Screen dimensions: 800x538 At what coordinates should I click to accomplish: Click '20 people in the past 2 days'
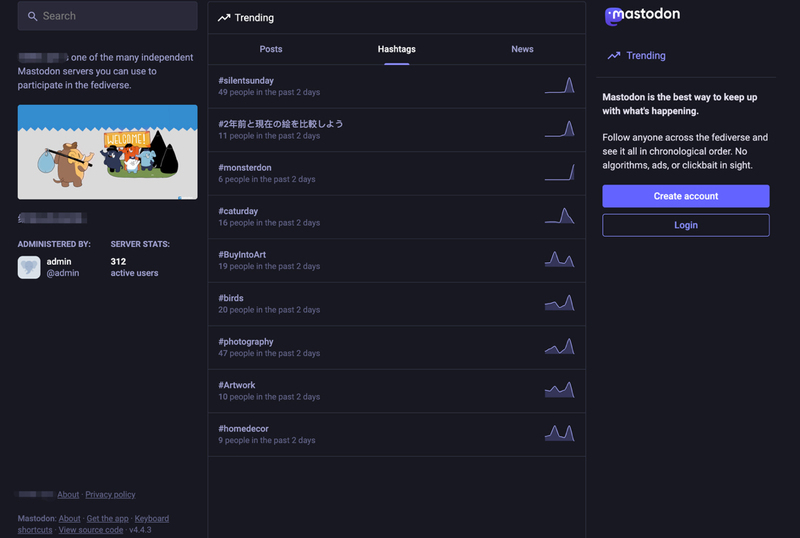(x=269, y=310)
